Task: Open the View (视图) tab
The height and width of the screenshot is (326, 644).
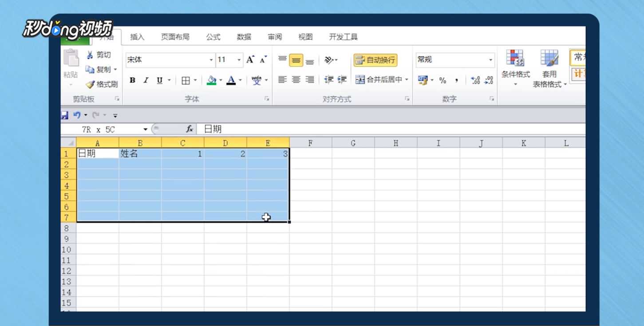Action: (305, 37)
